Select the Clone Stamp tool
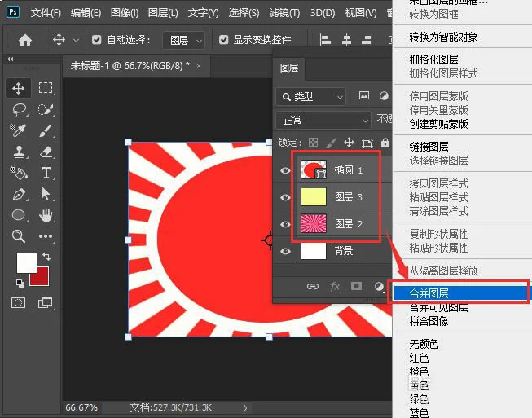 click(x=19, y=152)
